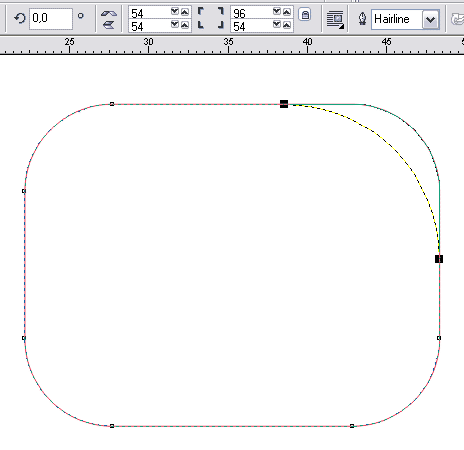Click the Convert to Curves icon

(x=457, y=19)
